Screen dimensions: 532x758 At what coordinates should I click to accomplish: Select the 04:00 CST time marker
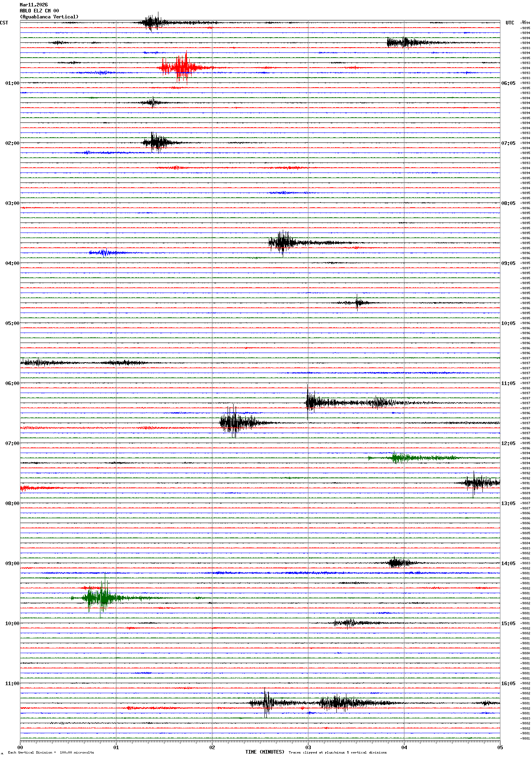click(x=12, y=263)
